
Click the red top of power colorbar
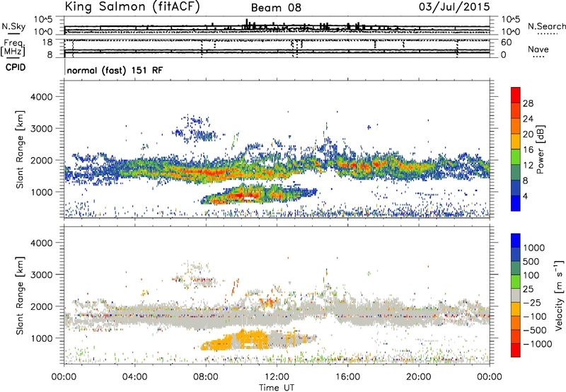[516, 95]
